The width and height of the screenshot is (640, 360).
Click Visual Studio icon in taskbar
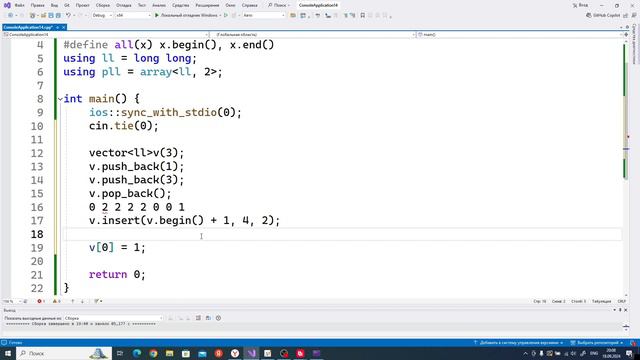251,353
